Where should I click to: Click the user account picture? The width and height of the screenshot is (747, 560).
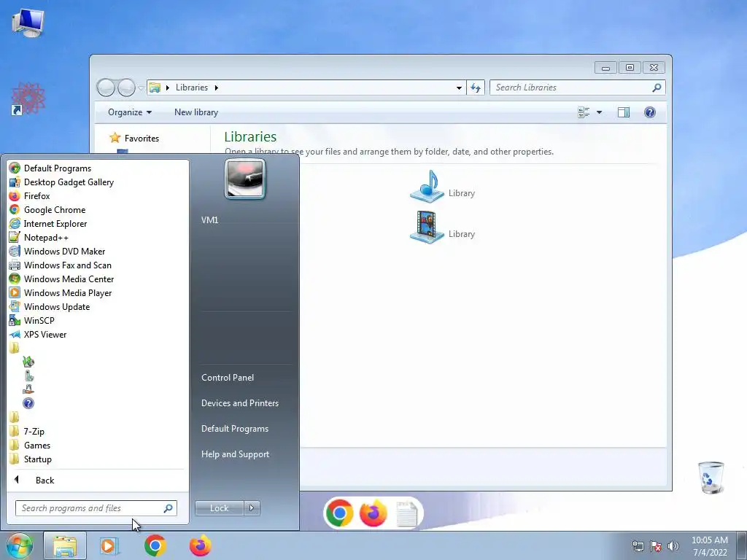pyautogui.click(x=245, y=179)
